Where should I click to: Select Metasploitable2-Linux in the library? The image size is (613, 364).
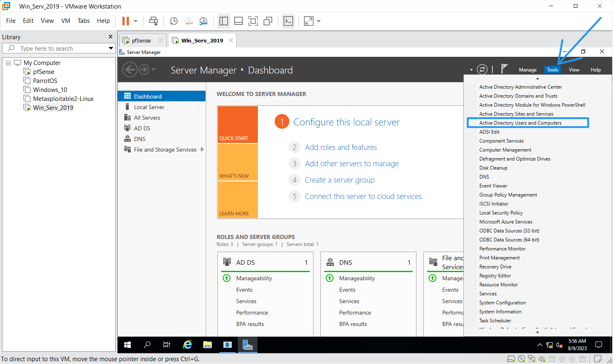pos(63,99)
